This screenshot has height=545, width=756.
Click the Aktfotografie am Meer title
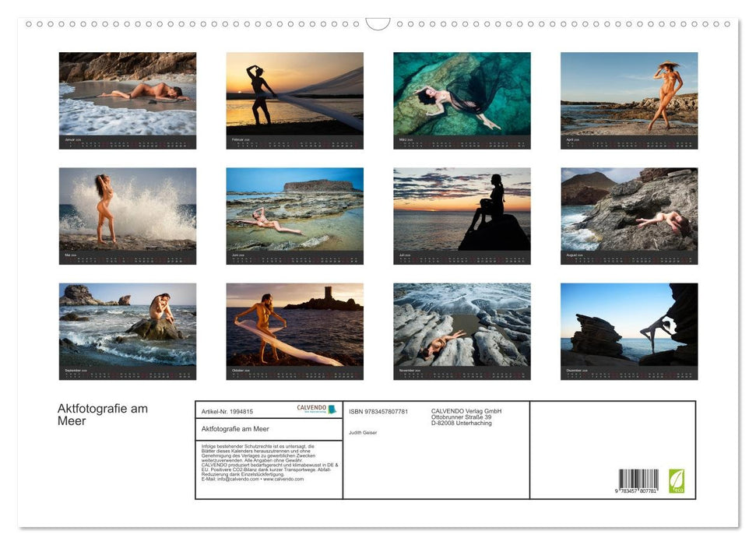101,413
